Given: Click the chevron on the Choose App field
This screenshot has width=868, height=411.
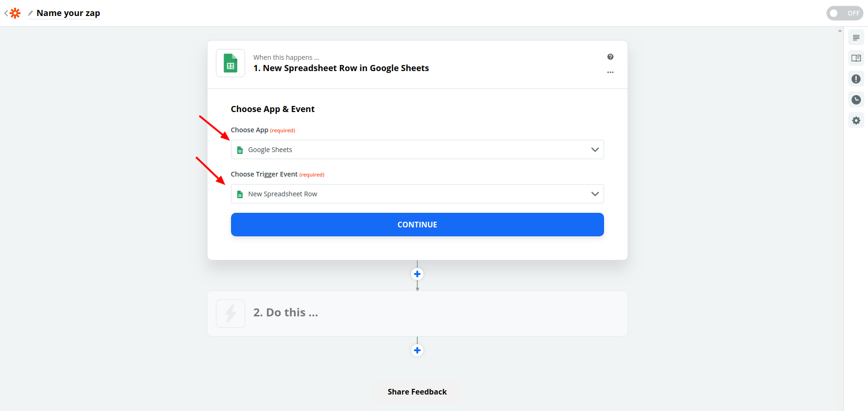Looking at the screenshot, I should 595,150.
